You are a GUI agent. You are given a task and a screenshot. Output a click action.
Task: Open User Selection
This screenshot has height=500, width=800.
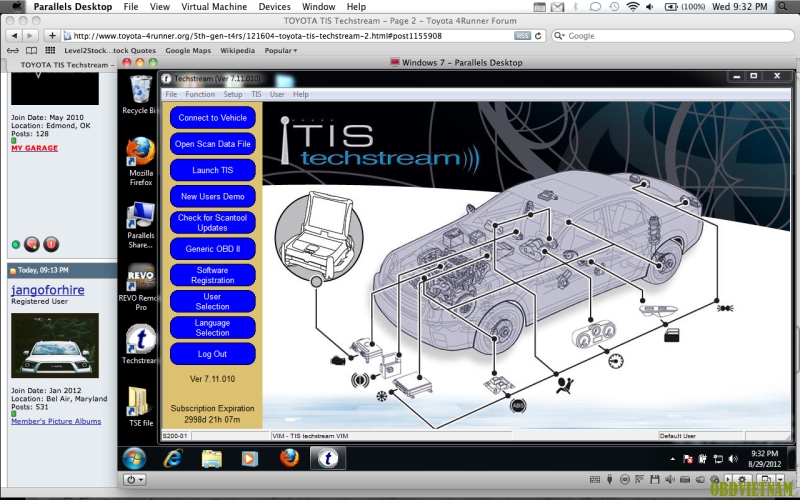click(212, 302)
